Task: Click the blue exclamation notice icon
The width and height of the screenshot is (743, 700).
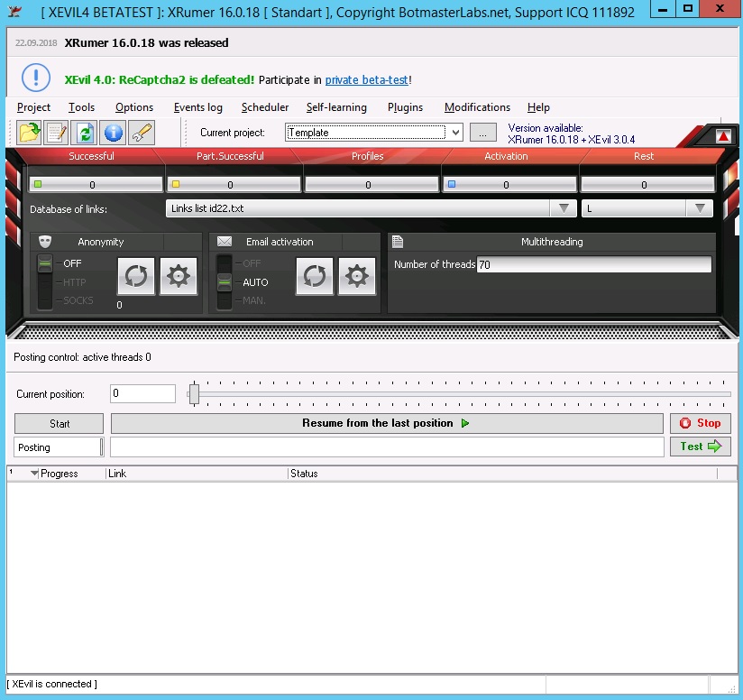Action: coord(36,78)
